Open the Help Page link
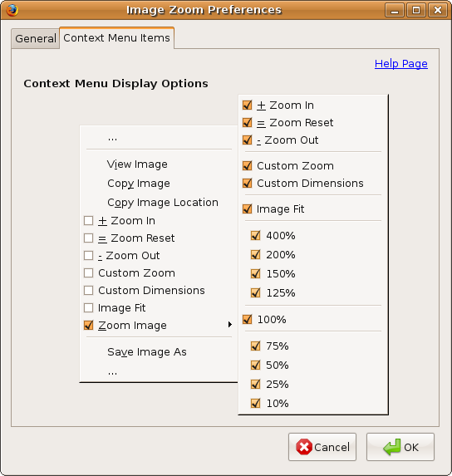 tap(401, 64)
